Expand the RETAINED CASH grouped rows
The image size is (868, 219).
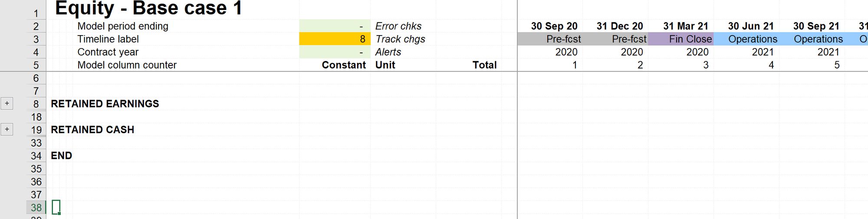tap(7, 130)
